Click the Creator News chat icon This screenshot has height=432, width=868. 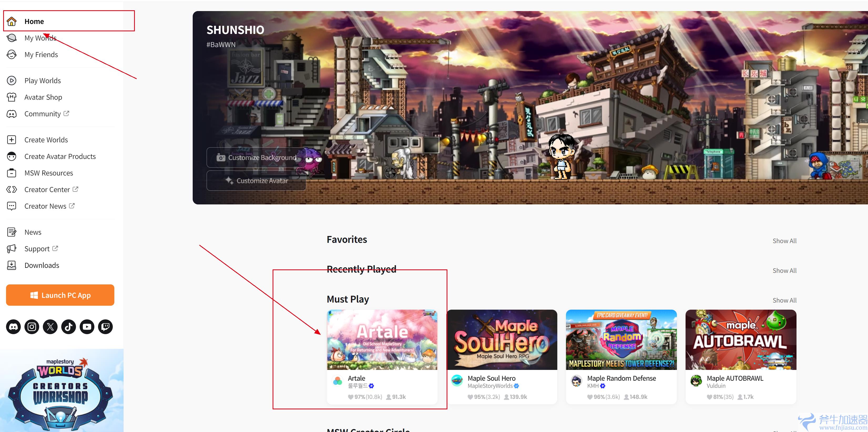[x=12, y=206]
